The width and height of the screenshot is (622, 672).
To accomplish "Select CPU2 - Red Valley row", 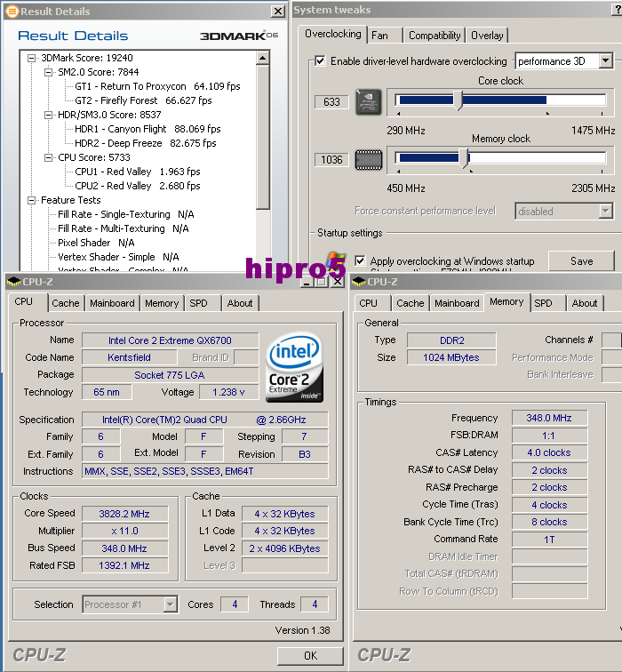I will click(138, 186).
